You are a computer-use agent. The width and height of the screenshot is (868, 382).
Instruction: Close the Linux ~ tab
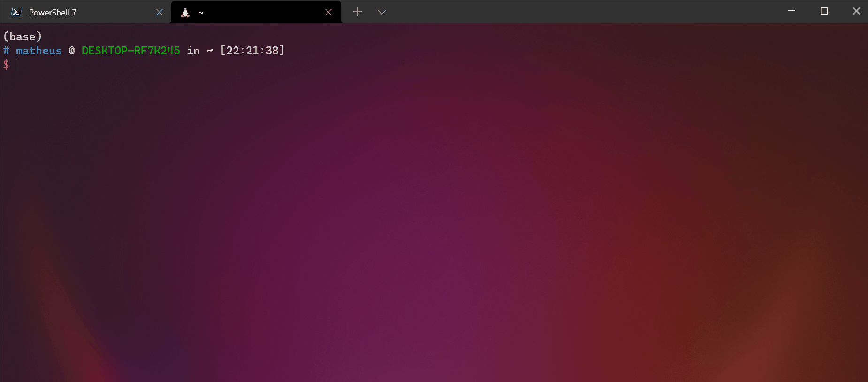pyautogui.click(x=328, y=12)
